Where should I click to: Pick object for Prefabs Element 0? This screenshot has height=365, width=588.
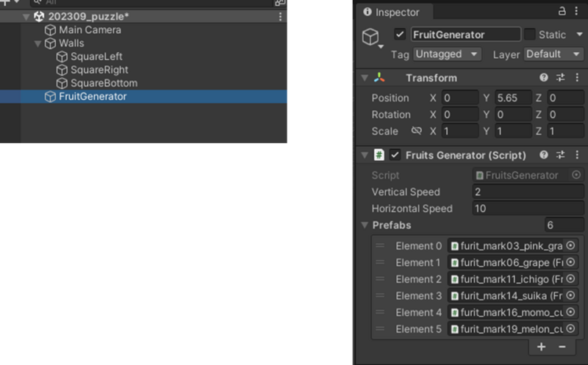coord(571,245)
